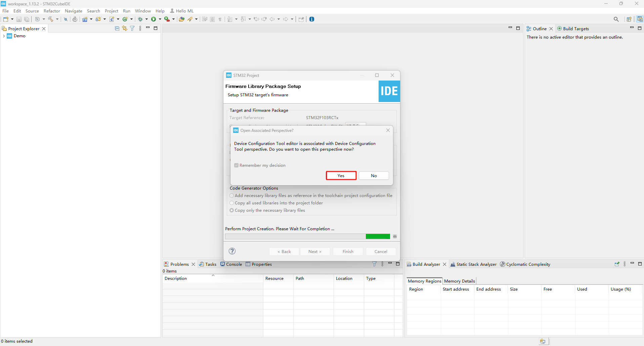
Task: Click the Build hammer icon
Action: pos(51,19)
